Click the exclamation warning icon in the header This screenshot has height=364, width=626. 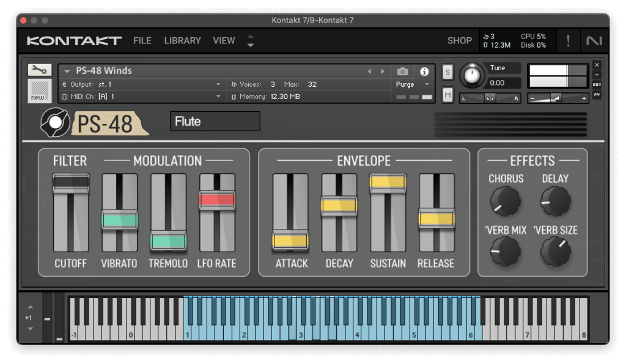tap(568, 40)
